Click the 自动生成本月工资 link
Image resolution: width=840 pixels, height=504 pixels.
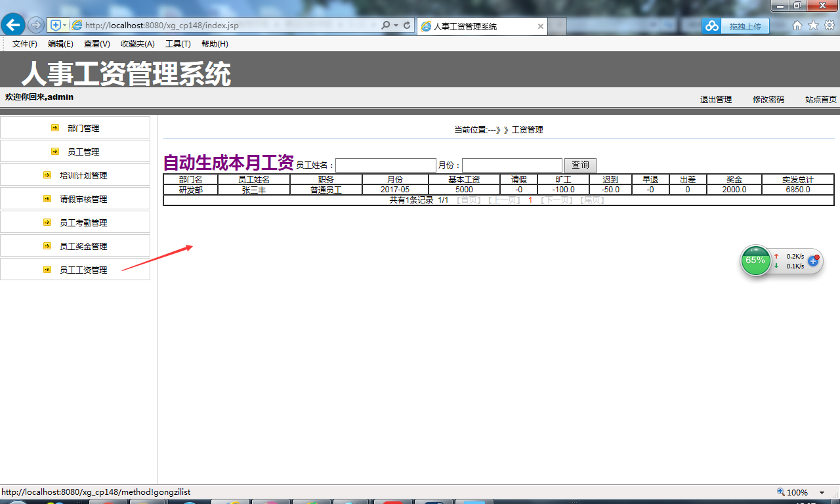(228, 162)
